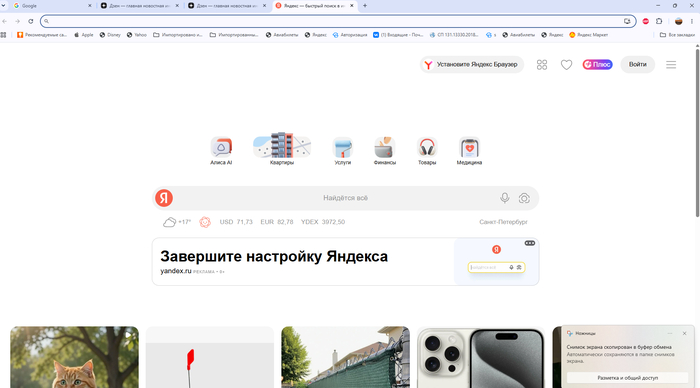
Task: Open the orange cat news thumbnail
Action: tap(75, 357)
